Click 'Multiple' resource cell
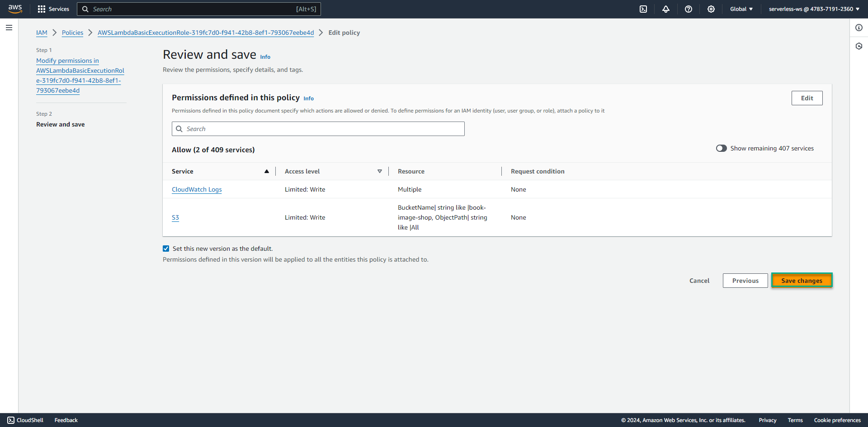Screen dimensions: 868x427 410,189
